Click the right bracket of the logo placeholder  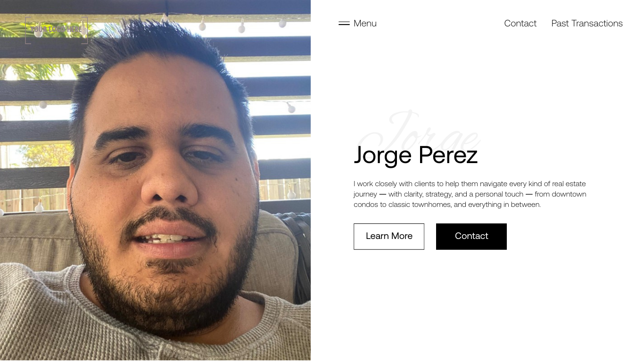pos(85,30)
